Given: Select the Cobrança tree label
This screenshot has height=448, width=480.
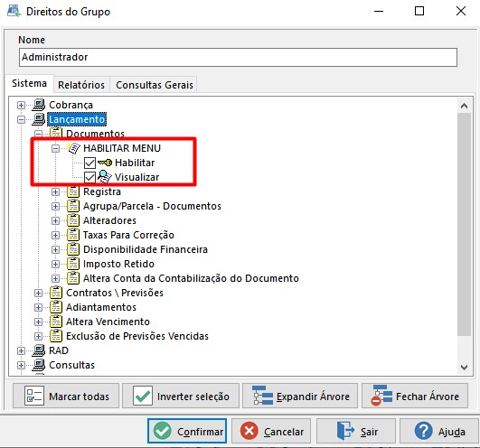Looking at the screenshot, I should pyautogui.click(x=71, y=105).
